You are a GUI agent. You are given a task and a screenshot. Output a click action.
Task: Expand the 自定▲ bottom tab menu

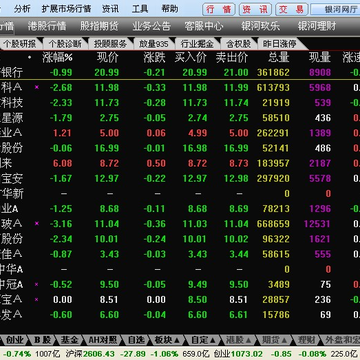point(204,340)
